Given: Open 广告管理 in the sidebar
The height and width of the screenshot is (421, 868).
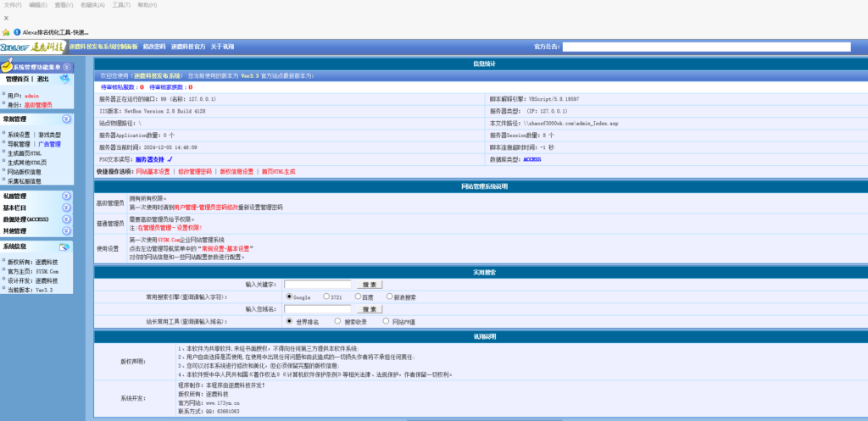Looking at the screenshot, I should tap(49, 144).
